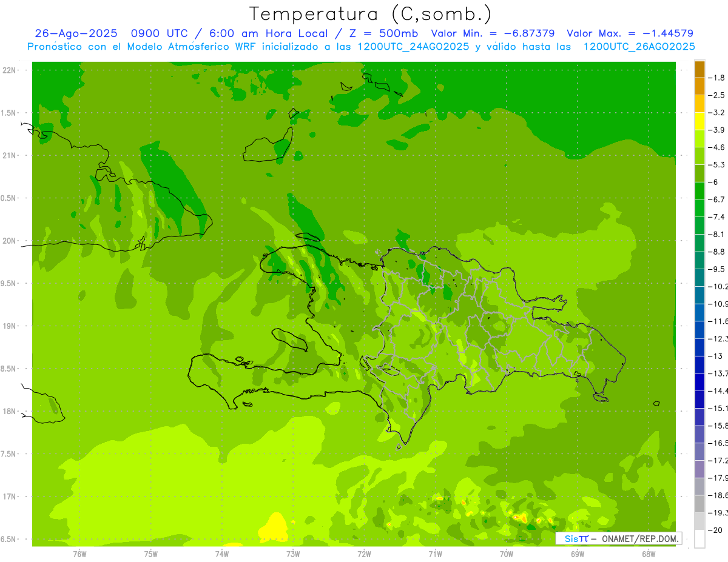Pick the white swatch below -20

coord(699,539)
